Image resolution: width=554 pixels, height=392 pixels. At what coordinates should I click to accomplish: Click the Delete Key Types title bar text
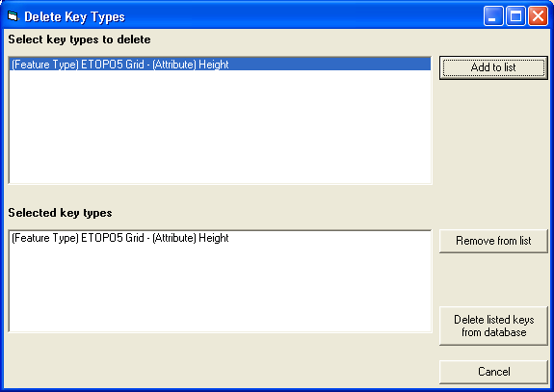pos(74,16)
